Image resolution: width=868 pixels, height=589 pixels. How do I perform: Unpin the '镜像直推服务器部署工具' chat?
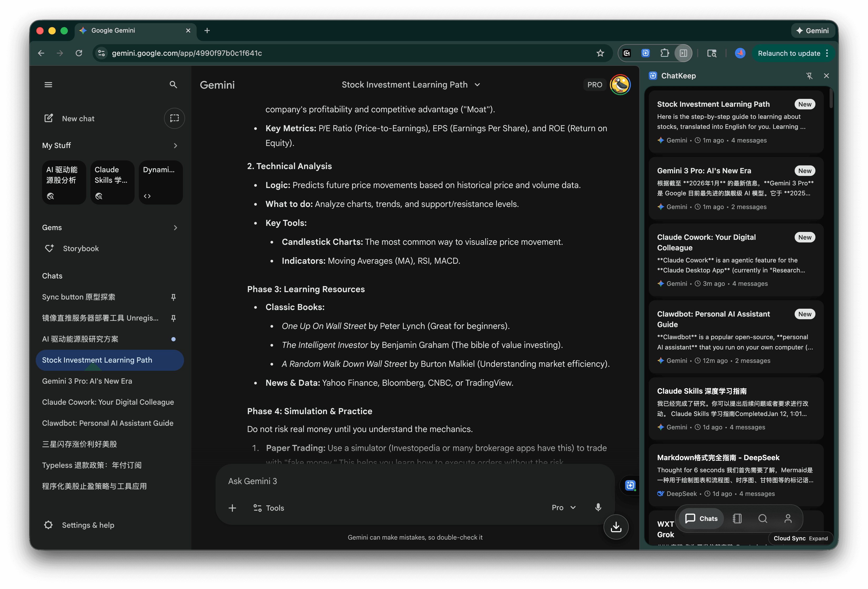click(x=173, y=318)
